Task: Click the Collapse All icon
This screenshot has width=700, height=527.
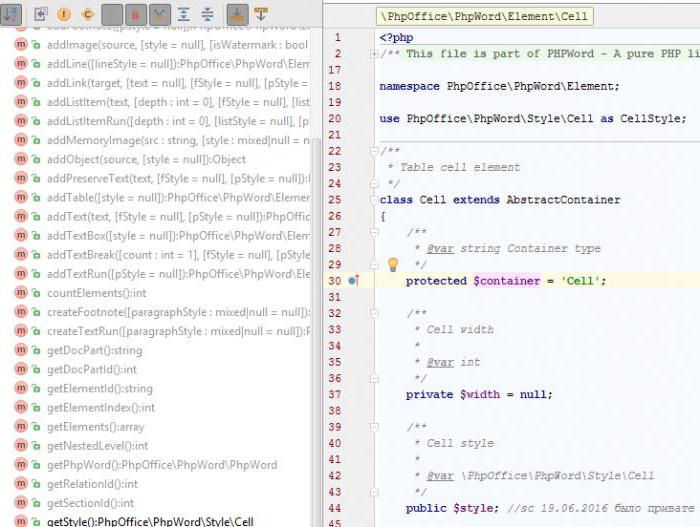Action: 208,14
